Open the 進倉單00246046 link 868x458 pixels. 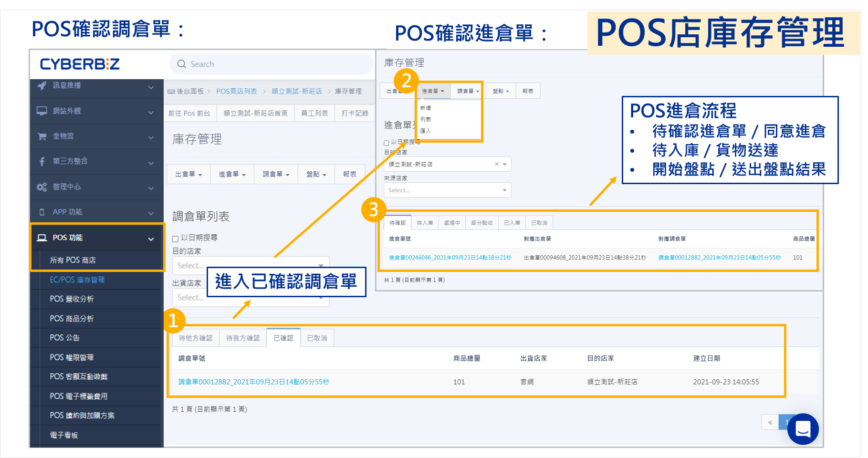[x=450, y=258]
